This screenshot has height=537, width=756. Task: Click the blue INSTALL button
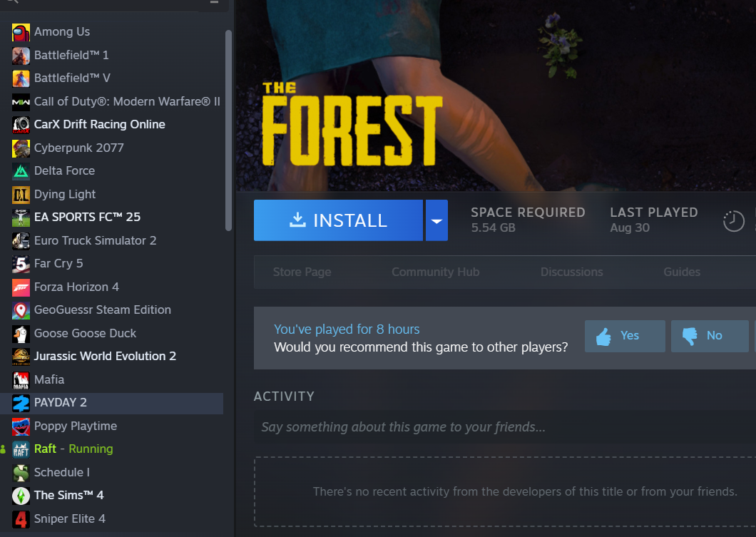coord(339,220)
